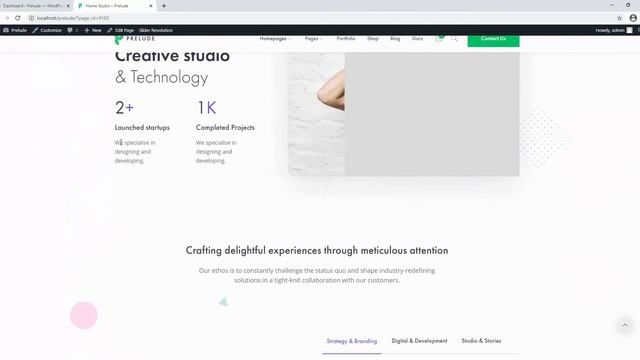Click the '1K' counter value

[x=207, y=108]
